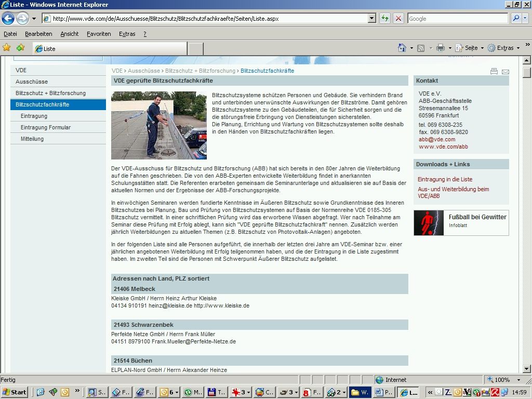The width and height of the screenshot is (532, 399).
Task: Click the Windows Start button
Action: (x=14, y=392)
